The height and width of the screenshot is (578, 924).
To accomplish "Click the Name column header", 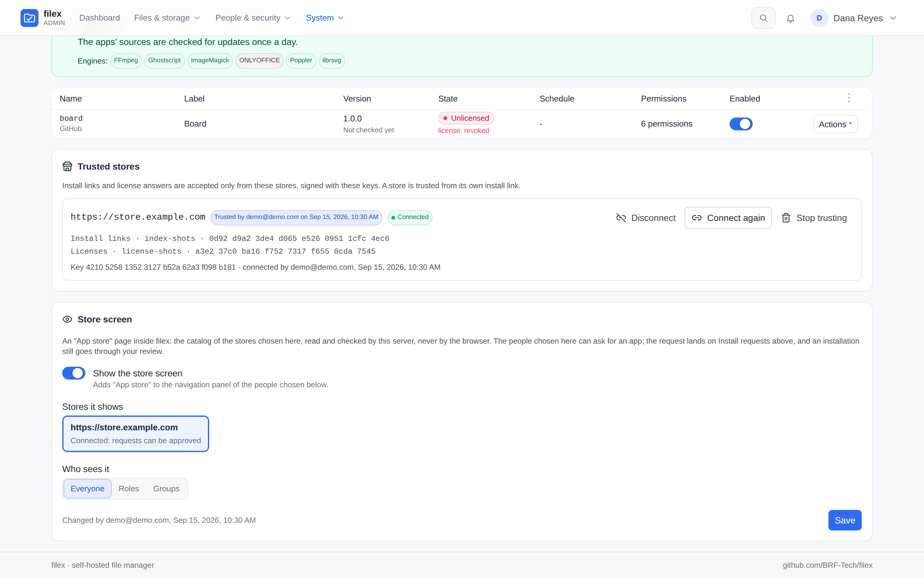I will [x=71, y=99].
